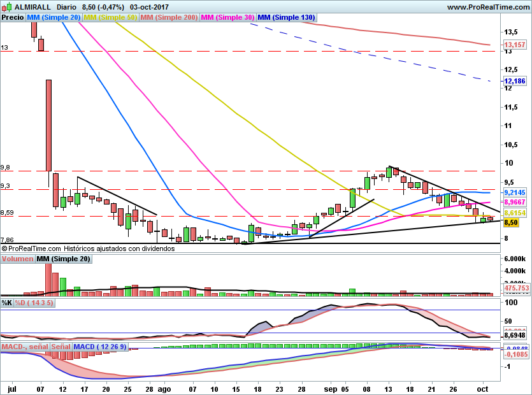This screenshot has height=395, width=532.
Task: Click the www.ProRealTime.com link
Action: click(488, 7)
